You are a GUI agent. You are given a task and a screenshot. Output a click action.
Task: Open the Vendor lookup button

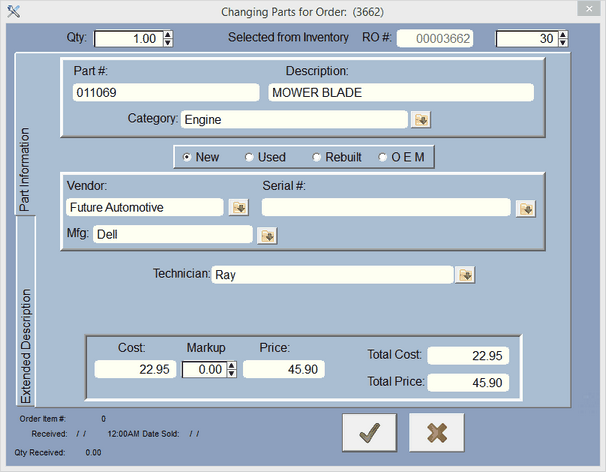click(238, 208)
